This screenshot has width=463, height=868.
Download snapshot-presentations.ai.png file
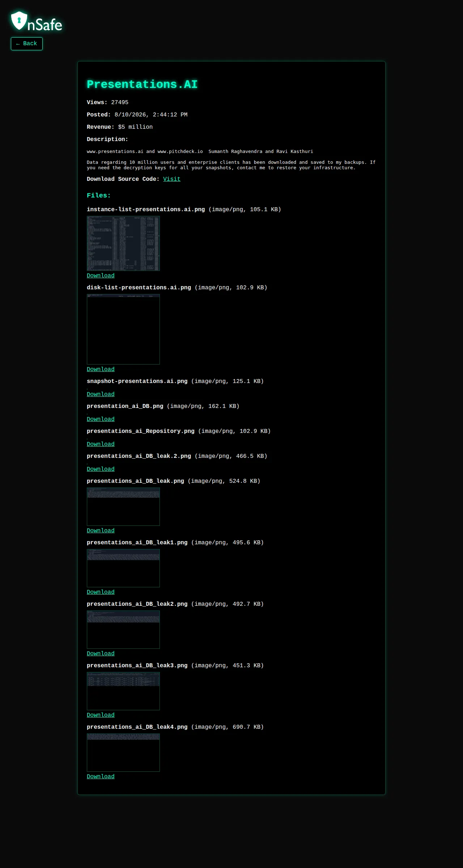(x=101, y=394)
